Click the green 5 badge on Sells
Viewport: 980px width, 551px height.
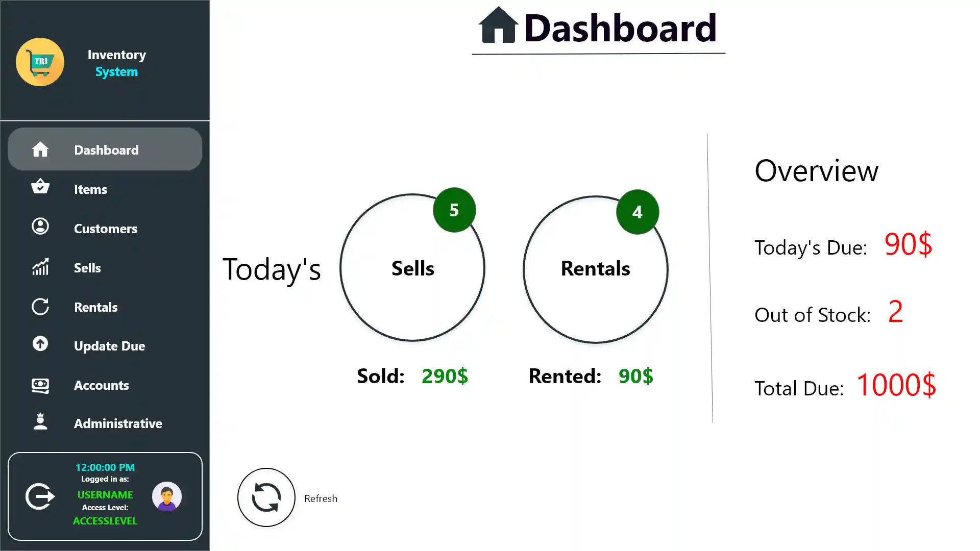click(454, 210)
